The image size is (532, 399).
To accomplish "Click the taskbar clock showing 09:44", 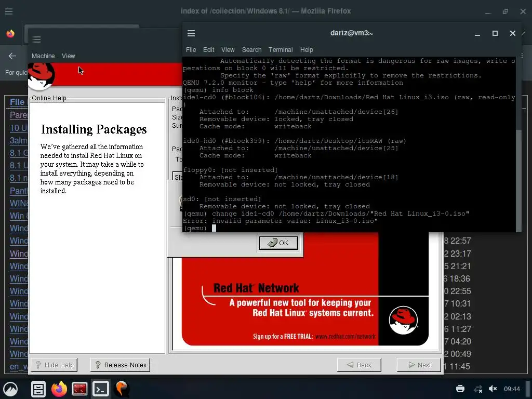I will [x=512, y=389].
